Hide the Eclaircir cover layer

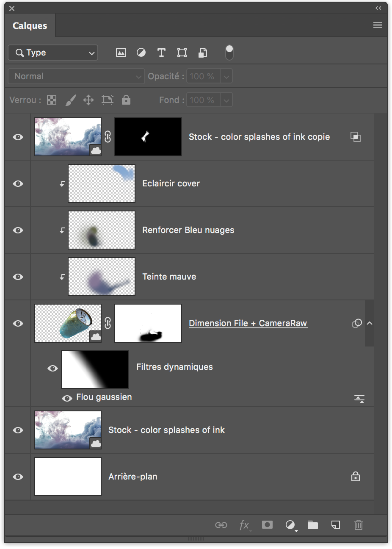coord(18,183)
